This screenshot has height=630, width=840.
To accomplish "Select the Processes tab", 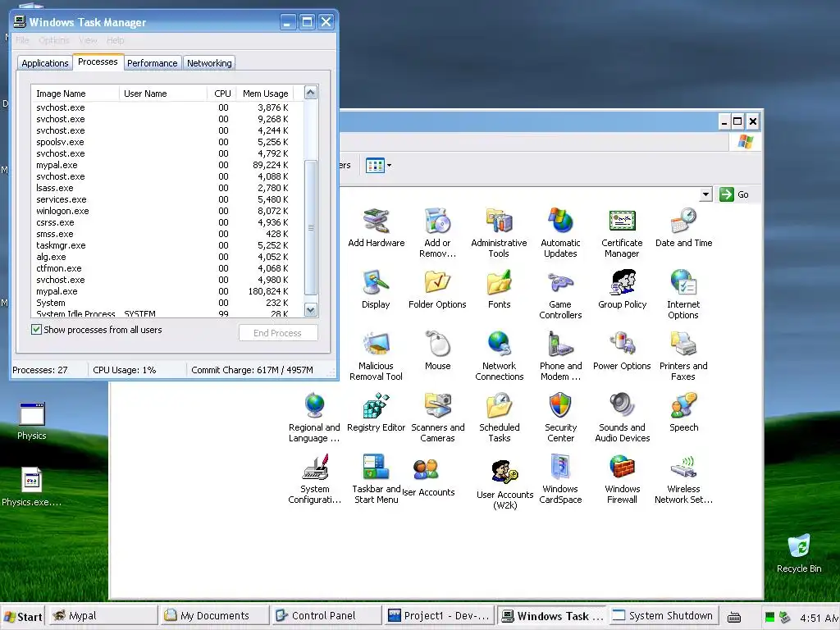I will click(98, 62).
